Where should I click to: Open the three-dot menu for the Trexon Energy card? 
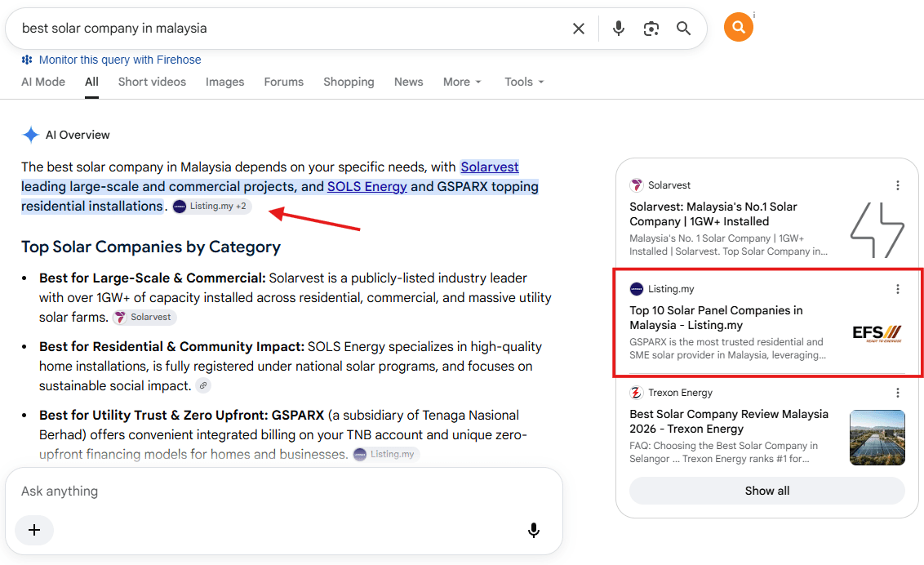pos(898,393)
